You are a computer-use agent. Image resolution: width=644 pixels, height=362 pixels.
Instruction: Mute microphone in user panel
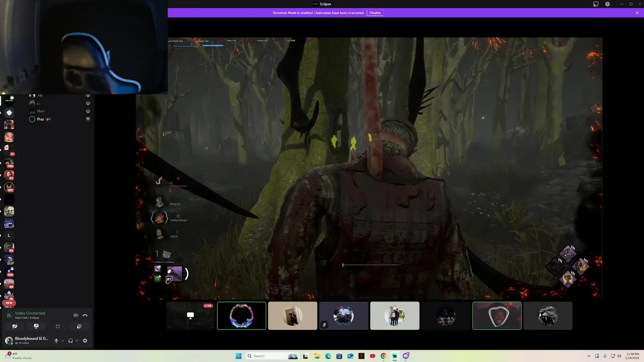[56, 340]
